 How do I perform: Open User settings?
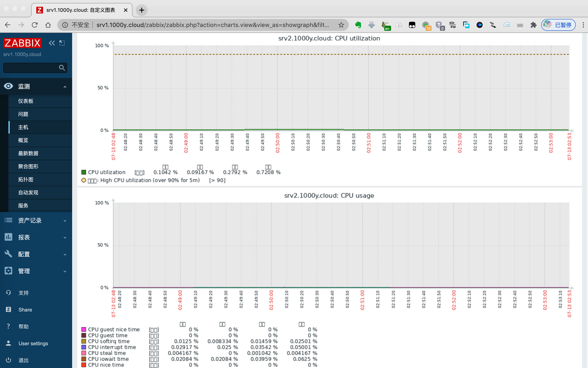33,343
